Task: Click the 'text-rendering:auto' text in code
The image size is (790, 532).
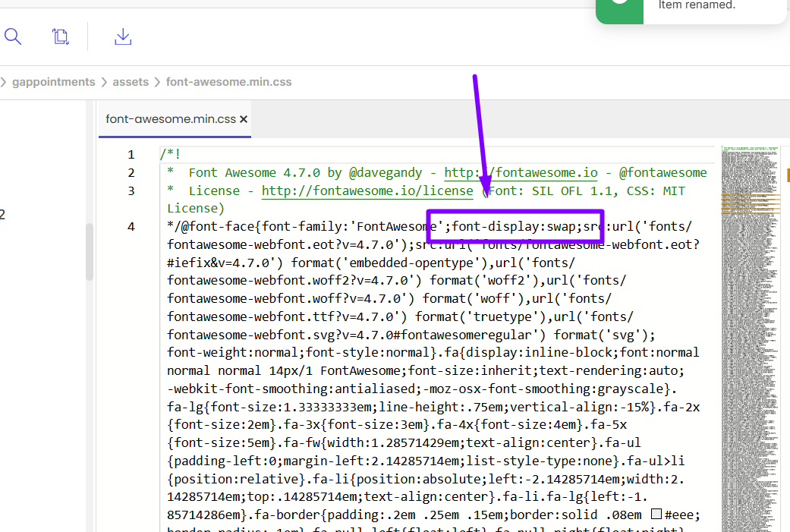Action: (609, 371)
